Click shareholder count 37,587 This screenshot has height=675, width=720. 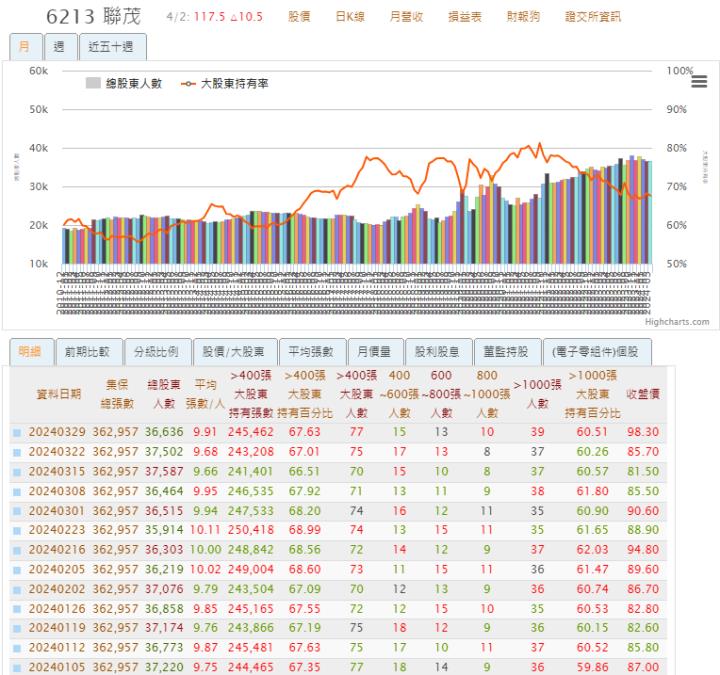164,472
